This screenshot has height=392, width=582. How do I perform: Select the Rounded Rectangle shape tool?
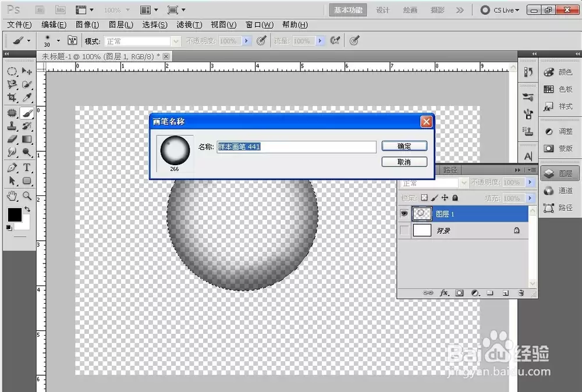coord(27,181)
